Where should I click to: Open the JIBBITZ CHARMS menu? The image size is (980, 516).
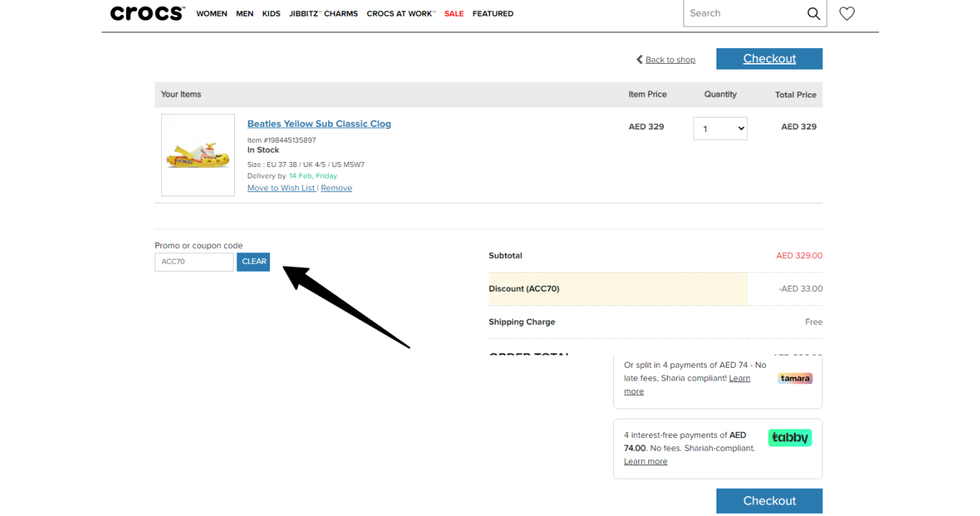[324, 14]
